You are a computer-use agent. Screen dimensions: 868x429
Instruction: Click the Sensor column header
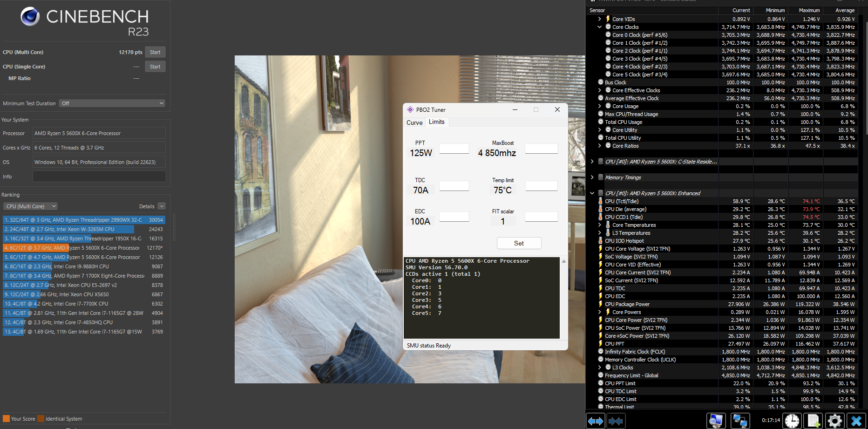(x=652, y=10)
